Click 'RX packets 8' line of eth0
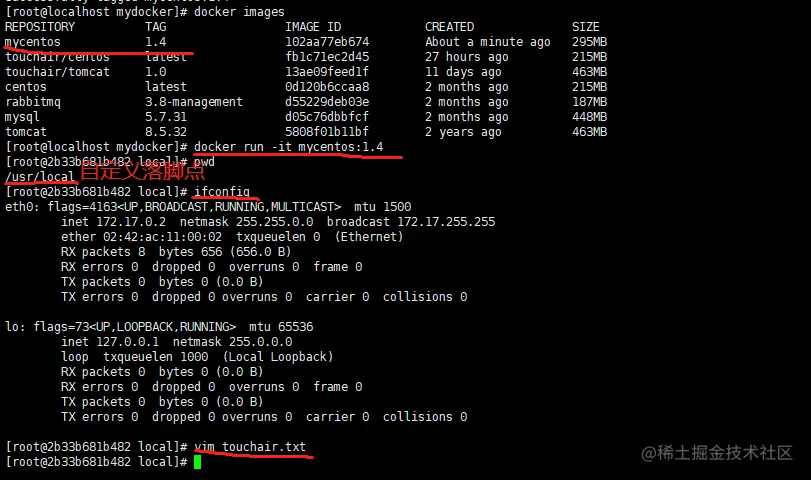Viewport: 811px width, 480px height. click(x=176, y=252)
